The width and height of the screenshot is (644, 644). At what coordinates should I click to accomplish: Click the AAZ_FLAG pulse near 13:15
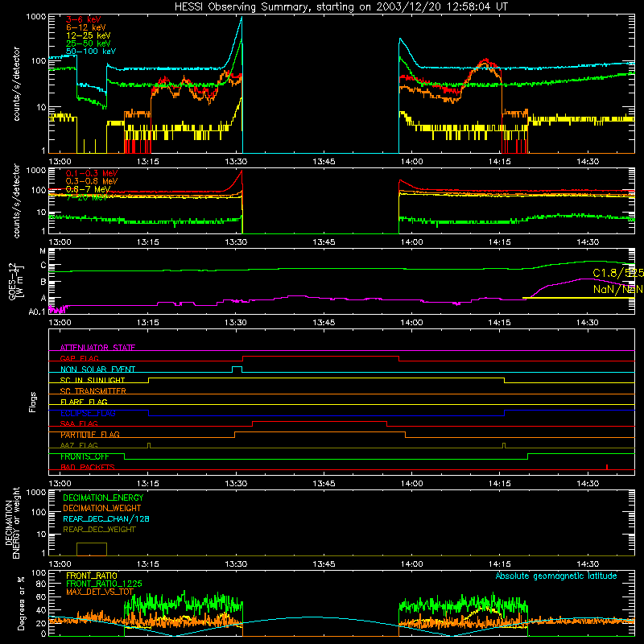[149, 446]
